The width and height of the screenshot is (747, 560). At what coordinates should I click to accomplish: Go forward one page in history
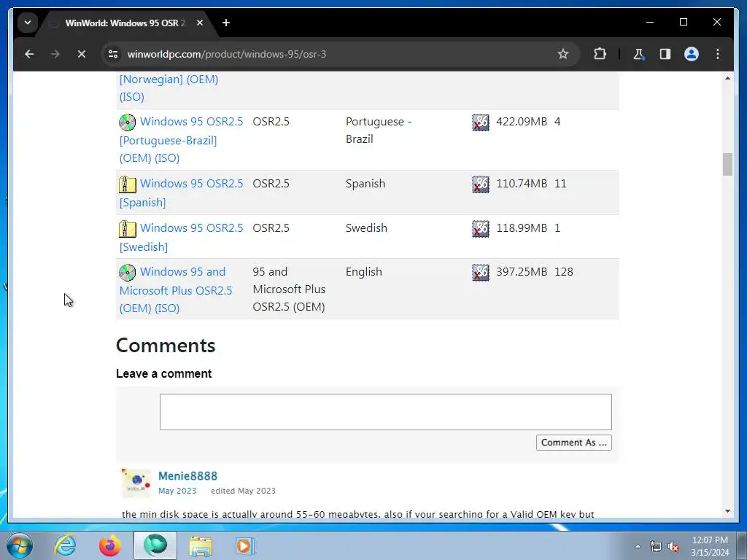coord(55,54)
